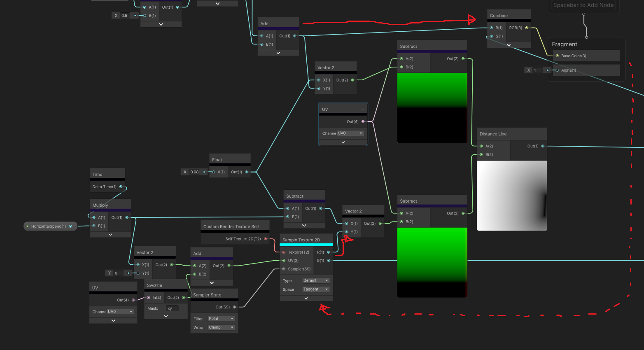644x350 pixels.
Task: Open the Sampler State Filter dropdown
Action: pos(221,319)
